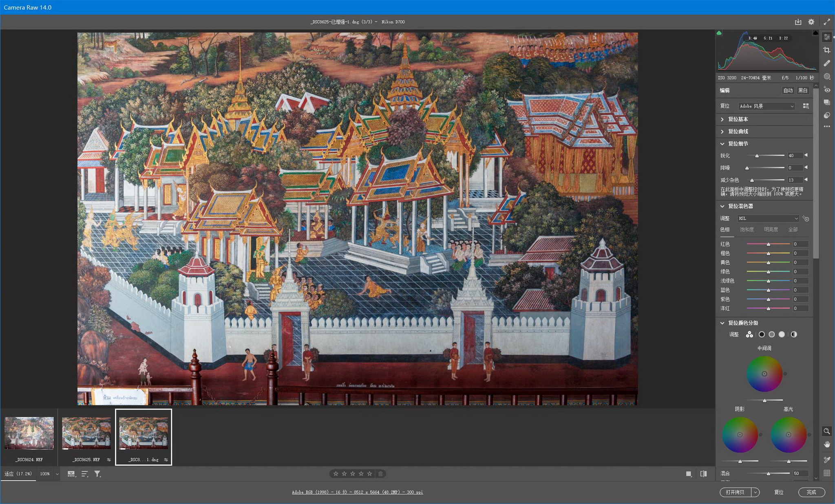Screen dimensions: 835x504
Task: Switch to the 饱和度 tab
Action: coord(747,230)
